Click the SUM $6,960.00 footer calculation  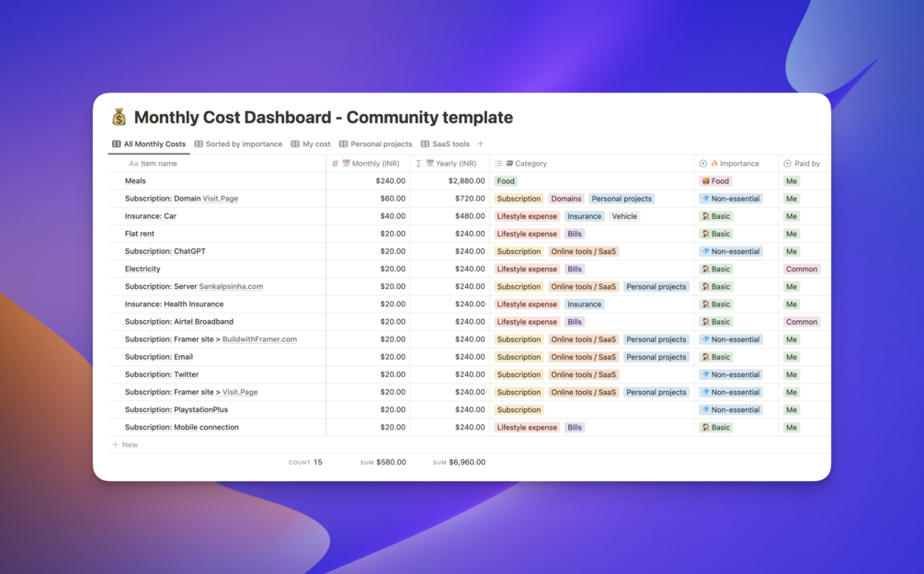pyautogui.click(x=459, y=463)
